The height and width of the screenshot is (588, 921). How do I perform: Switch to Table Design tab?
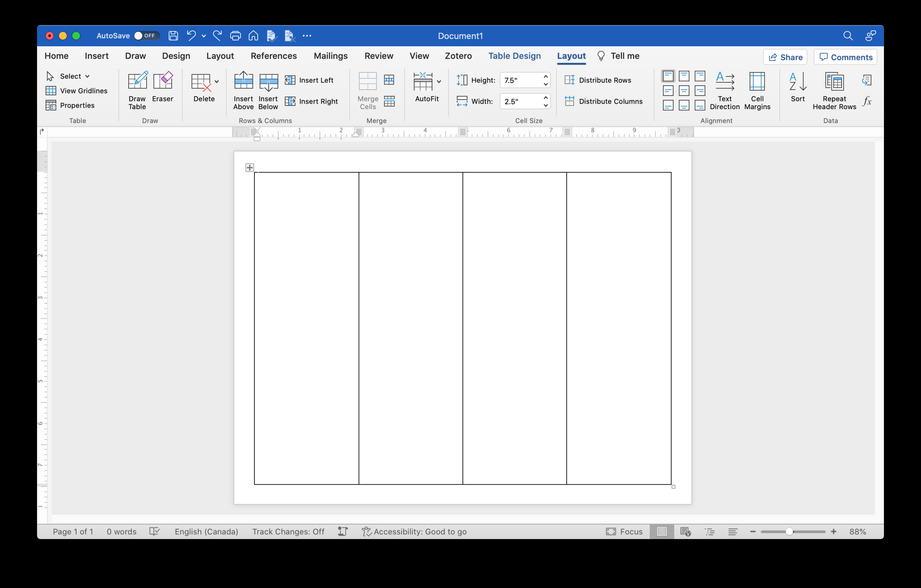coord(514,56)
